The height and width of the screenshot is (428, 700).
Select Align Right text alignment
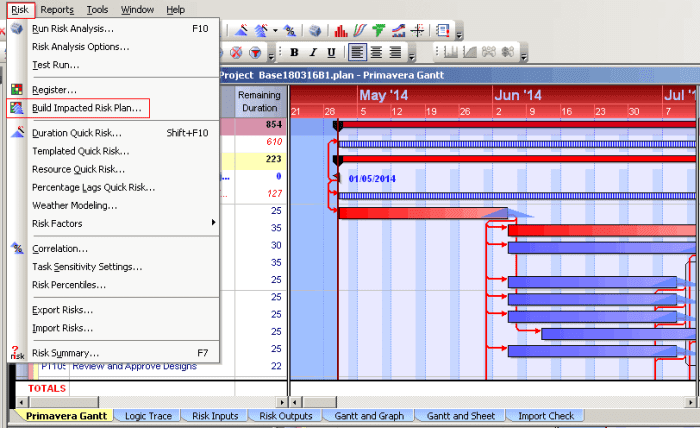[395, 53]
